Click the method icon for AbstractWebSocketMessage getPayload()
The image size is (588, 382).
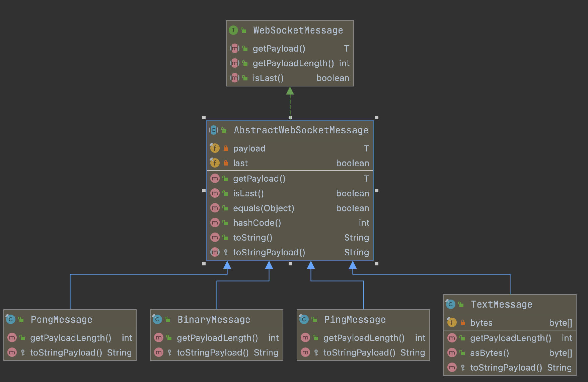tap(215, 179)
